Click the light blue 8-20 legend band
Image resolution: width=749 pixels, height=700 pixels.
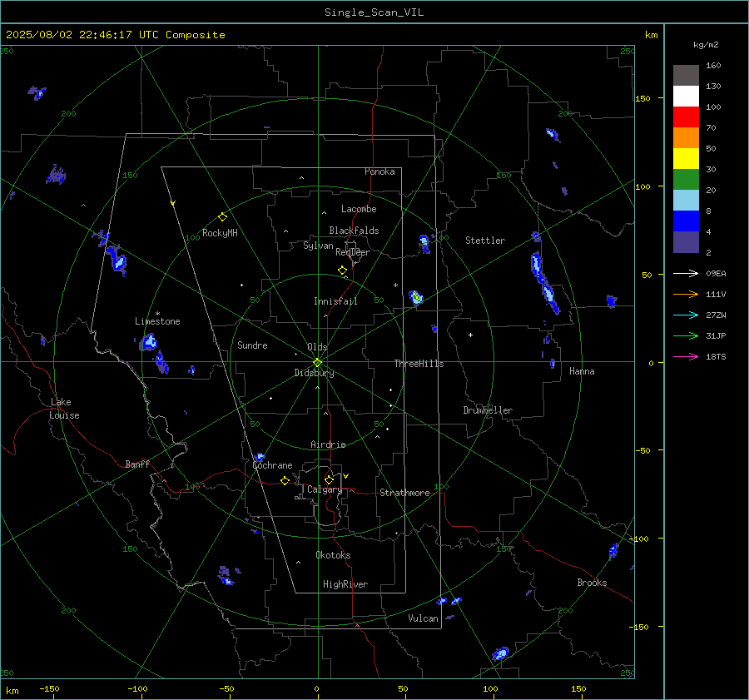coord(686,201)
